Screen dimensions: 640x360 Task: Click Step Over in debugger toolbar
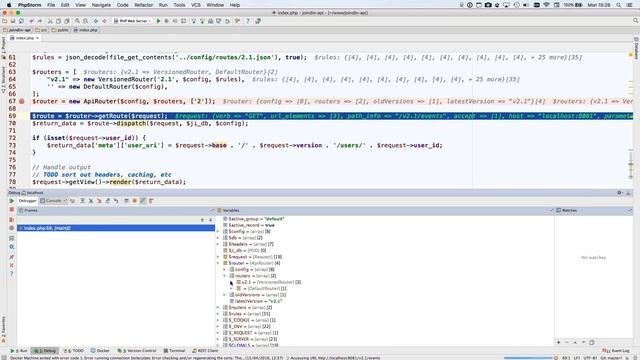[x=82, y=201]
